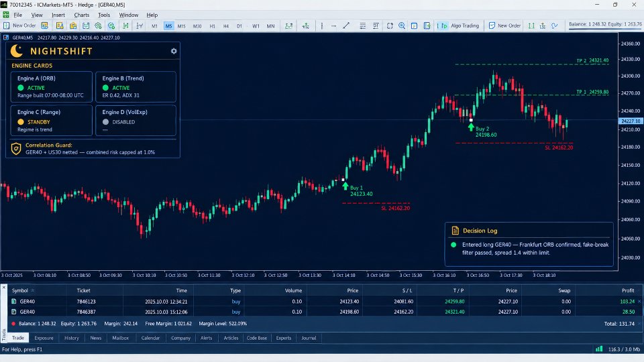The height and width of the screenshot is (362, 644).
Task: Click the green circle plus toolbar icon
Action: click(111, 25)
